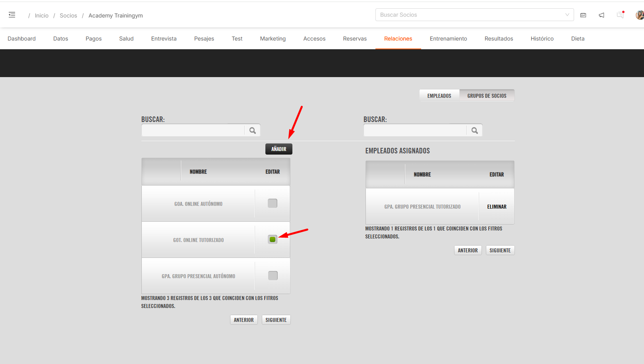Uncheck the GOT. Online Tutorizado checkbox
This screenshot has width=644, height=364.
coord(273,239)
